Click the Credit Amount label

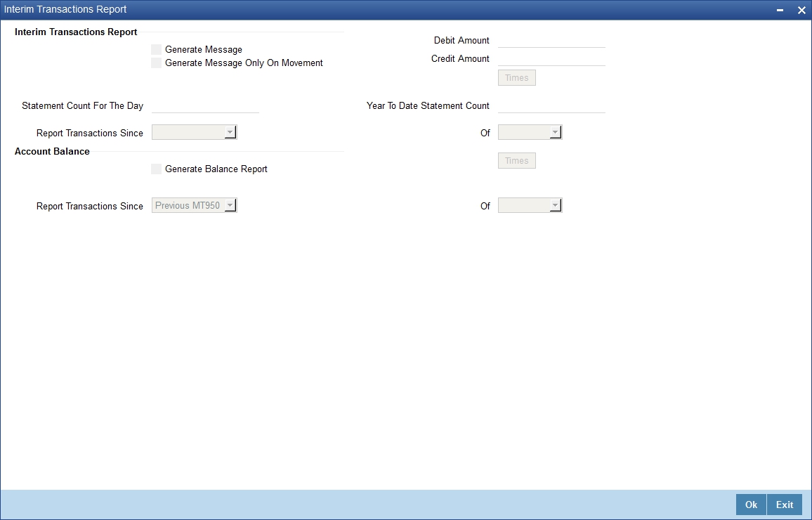(x=460, y=58)
